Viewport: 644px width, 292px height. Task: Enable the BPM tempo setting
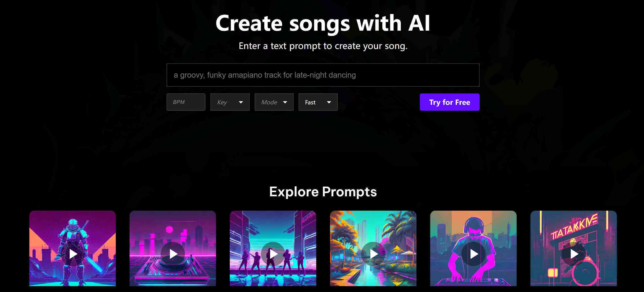(x=186, y=102)
